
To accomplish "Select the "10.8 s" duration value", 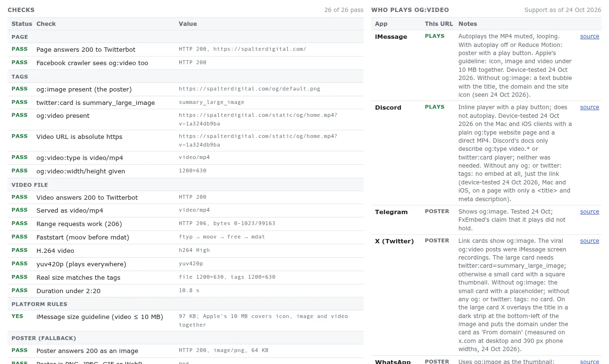I will pyautogui.click(x=189, y=291).
